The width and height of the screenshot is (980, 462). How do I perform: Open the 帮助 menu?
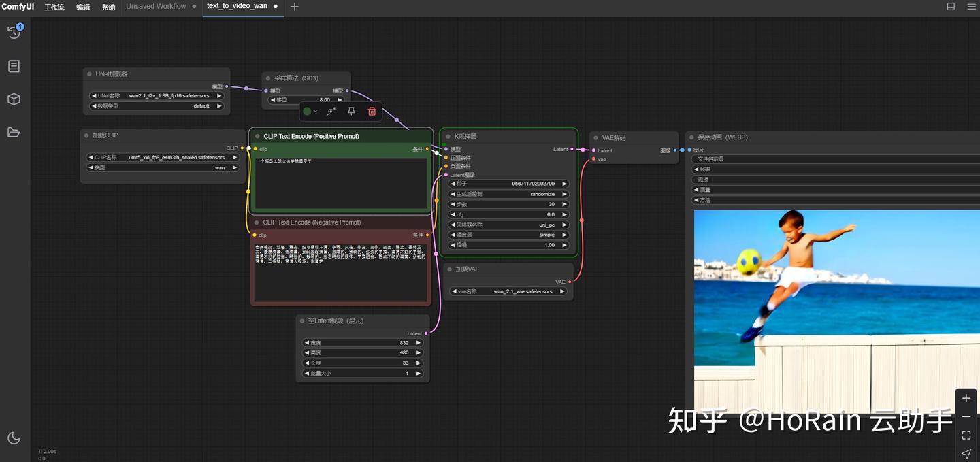(108, 7)
